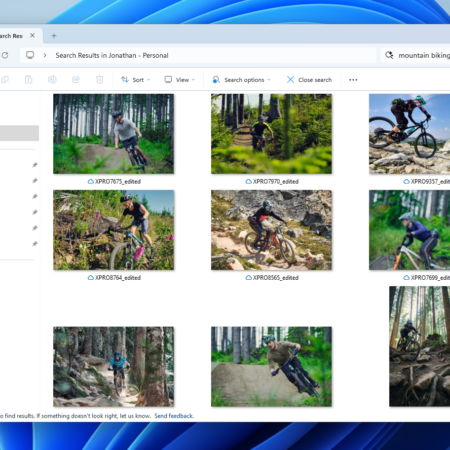Click the View layout icon
The width and height of the screenshot is (450, 450).
(x=168, y=79)
